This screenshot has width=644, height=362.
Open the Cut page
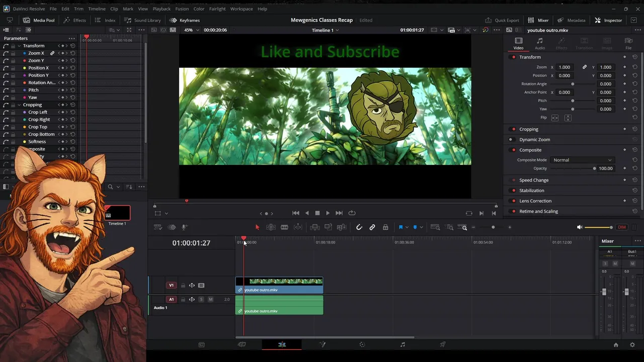[242, 344]
